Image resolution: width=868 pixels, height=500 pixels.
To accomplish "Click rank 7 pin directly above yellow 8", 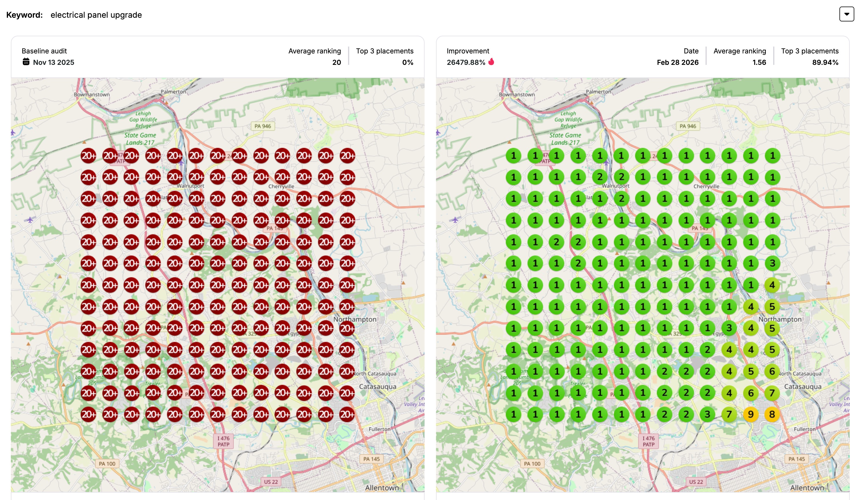I will pos(772,393).
